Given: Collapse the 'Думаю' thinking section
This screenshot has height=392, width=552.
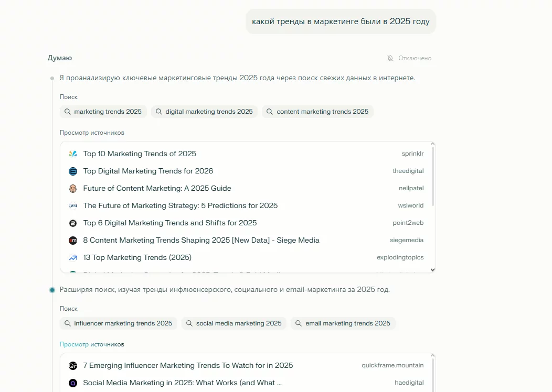Looking at the screenshot, I should point(60,58).
